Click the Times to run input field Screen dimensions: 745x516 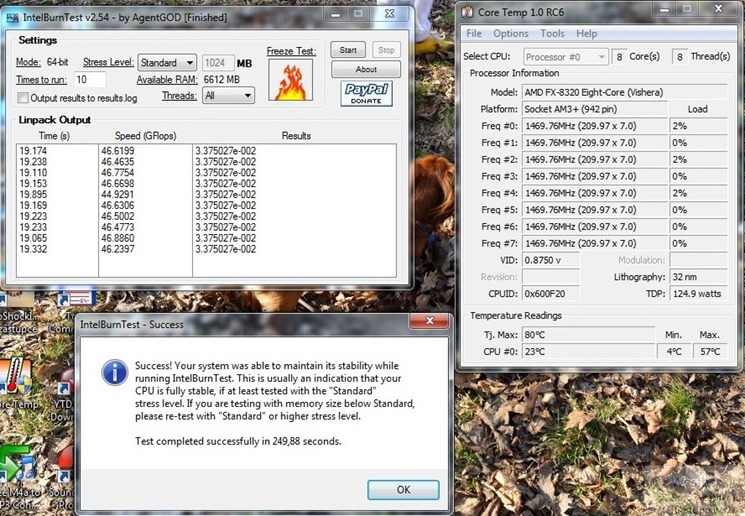89,79
